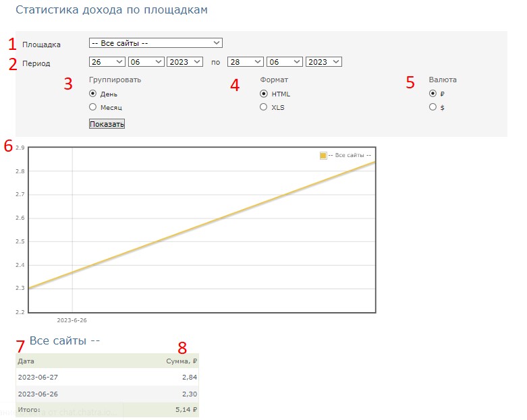Image resolution: width=527 pixels, height=420 pixels.
Task: Click the Период field label
Action: (x=36, y=63)
